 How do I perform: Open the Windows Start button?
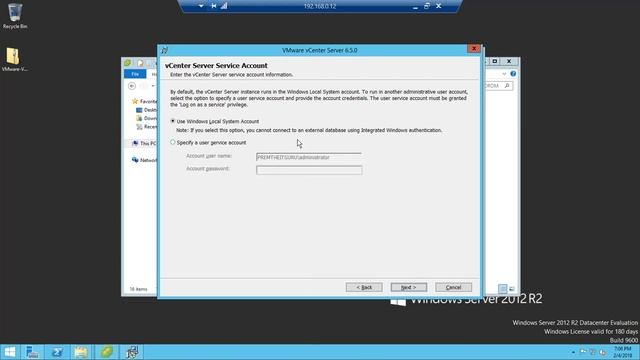pos(9,352)
